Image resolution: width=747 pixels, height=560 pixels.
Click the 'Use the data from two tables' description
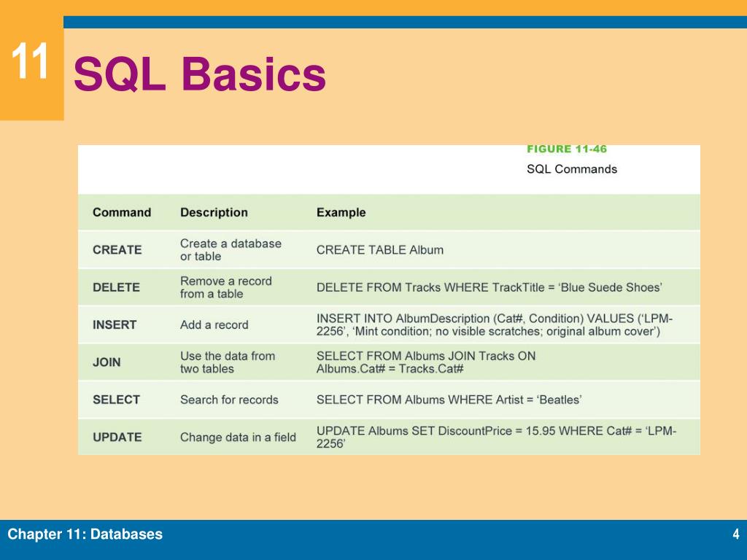point(228,362)
